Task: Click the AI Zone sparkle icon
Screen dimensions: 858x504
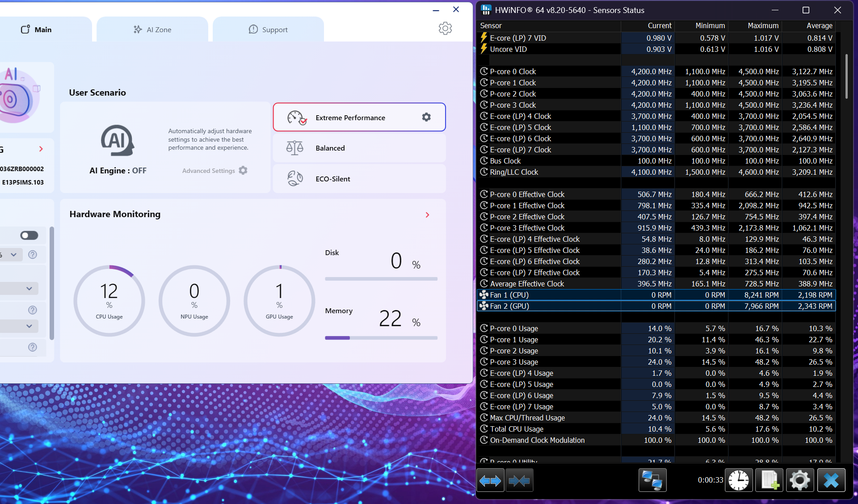Action: click(138, 29)
